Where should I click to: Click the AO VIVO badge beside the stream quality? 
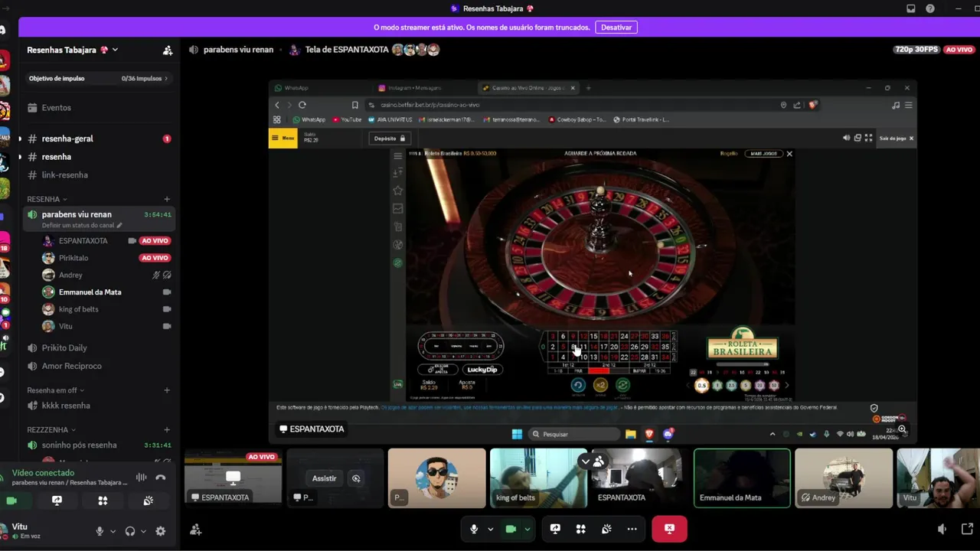tap(959, 50)
